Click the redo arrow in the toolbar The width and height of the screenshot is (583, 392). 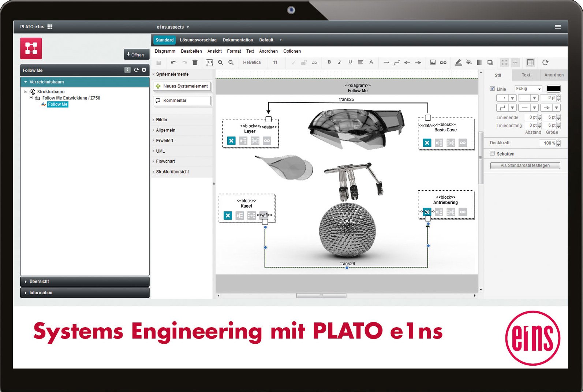point(184,63)
